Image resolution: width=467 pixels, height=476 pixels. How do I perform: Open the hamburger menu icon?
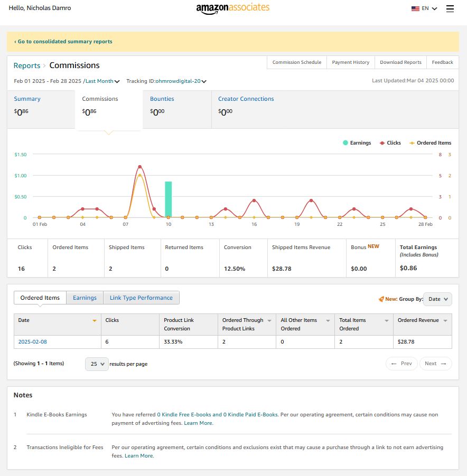pos(450,8)
